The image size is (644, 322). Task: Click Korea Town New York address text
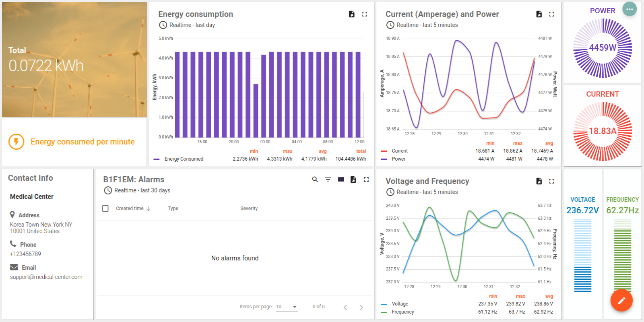point(41,228)
